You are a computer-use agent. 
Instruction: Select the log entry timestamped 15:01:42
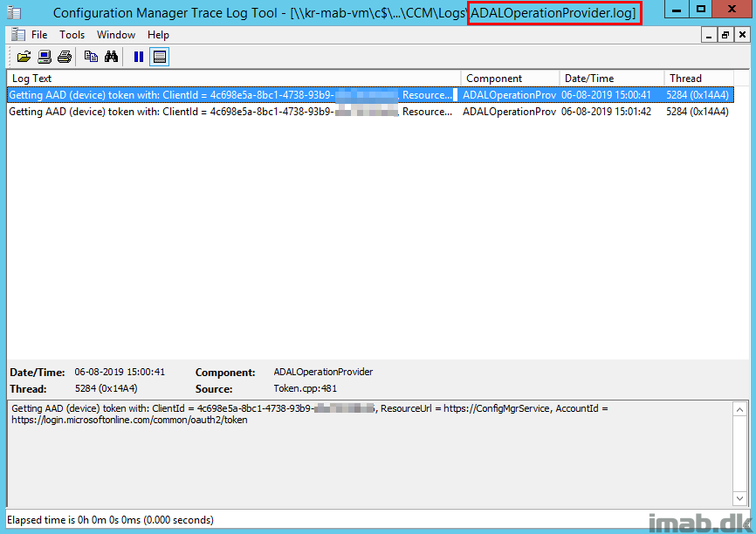coord(370,112)
